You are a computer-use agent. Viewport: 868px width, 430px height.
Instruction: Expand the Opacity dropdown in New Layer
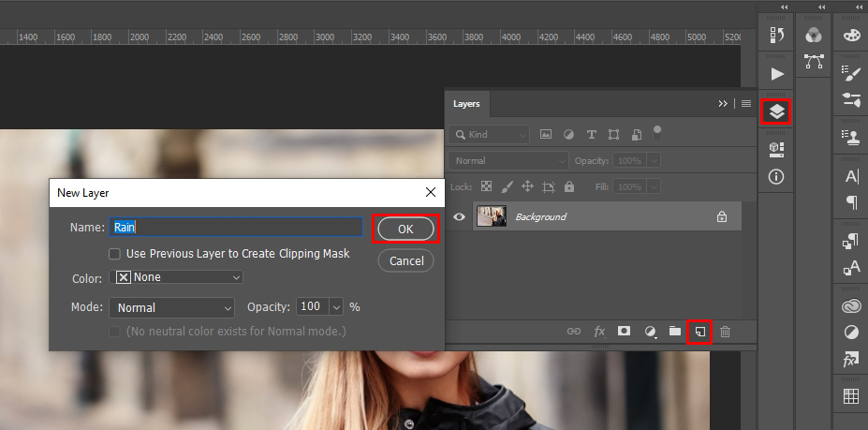point(336,307)
